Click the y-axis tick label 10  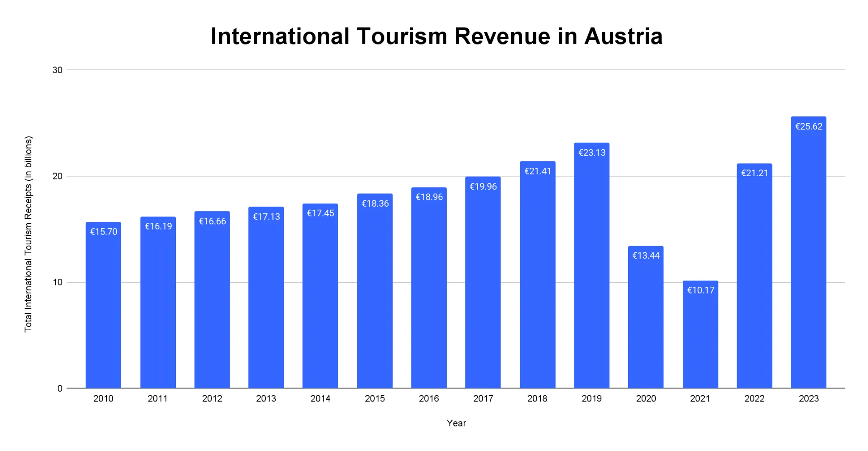57,282
